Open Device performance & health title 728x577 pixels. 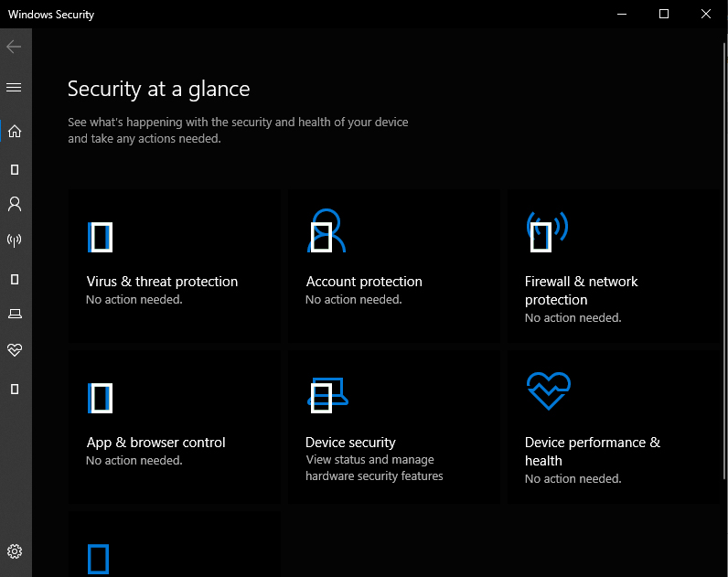pos(593,451)
